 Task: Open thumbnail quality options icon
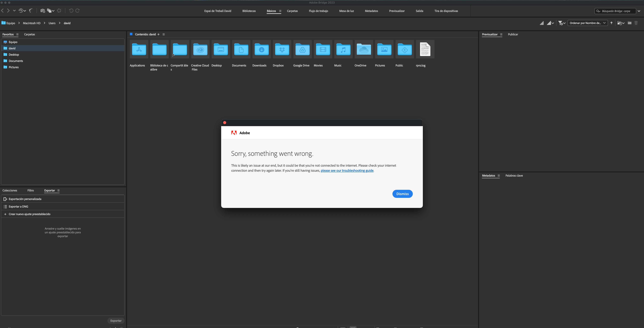click(550, 23)
